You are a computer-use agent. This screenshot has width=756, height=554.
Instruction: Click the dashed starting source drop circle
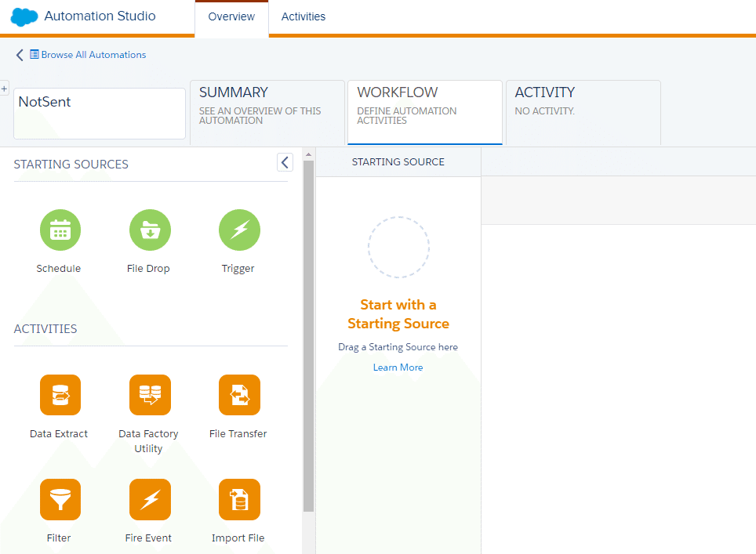(398, 247)
